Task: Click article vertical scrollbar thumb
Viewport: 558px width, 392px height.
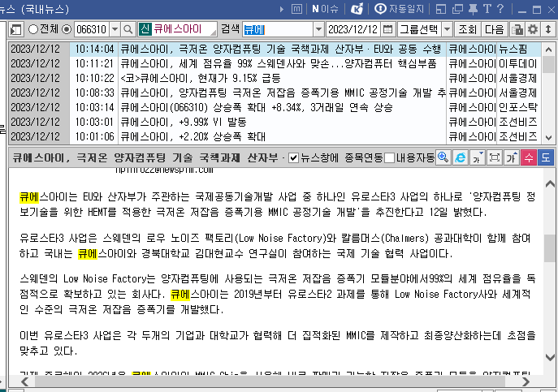Action: tap(550, 248)
